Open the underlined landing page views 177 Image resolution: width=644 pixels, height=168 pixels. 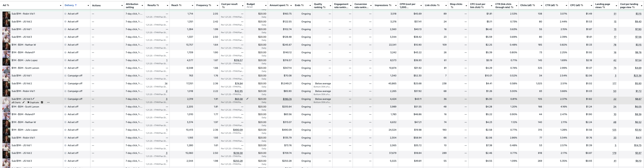point(614,83)
